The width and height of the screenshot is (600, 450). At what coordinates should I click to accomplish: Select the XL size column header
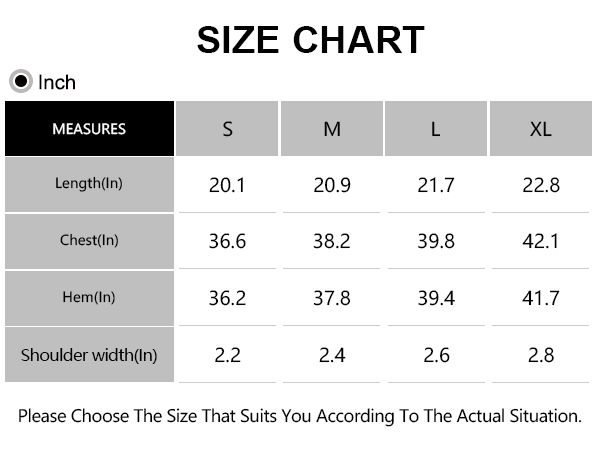pyautogui.click(x=541, y=129)
